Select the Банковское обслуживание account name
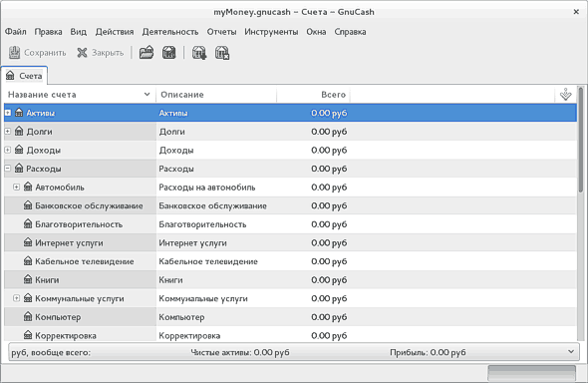This screenshot has height=383, width=588. point(89,205)
